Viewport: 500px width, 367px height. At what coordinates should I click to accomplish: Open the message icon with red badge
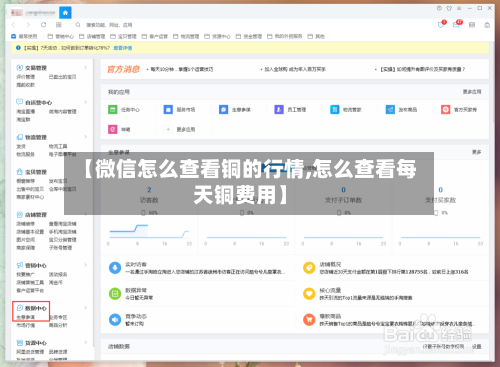click(x=457, y=24)
